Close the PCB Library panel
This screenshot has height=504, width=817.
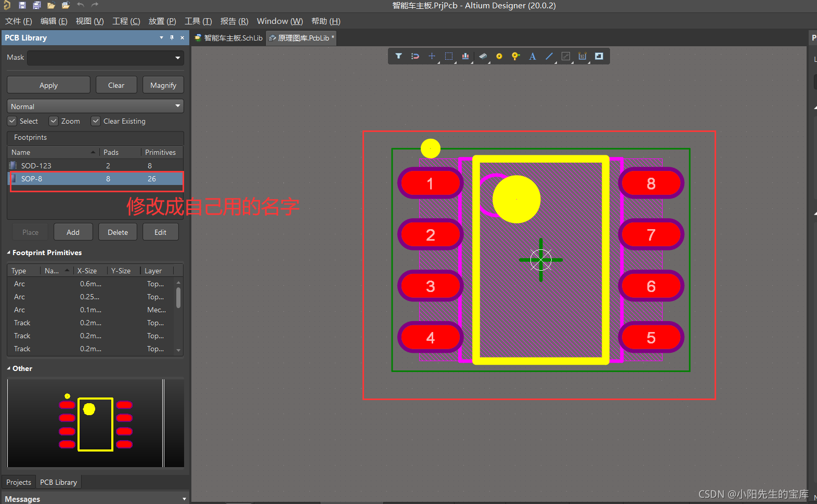[x=182, y=37]
